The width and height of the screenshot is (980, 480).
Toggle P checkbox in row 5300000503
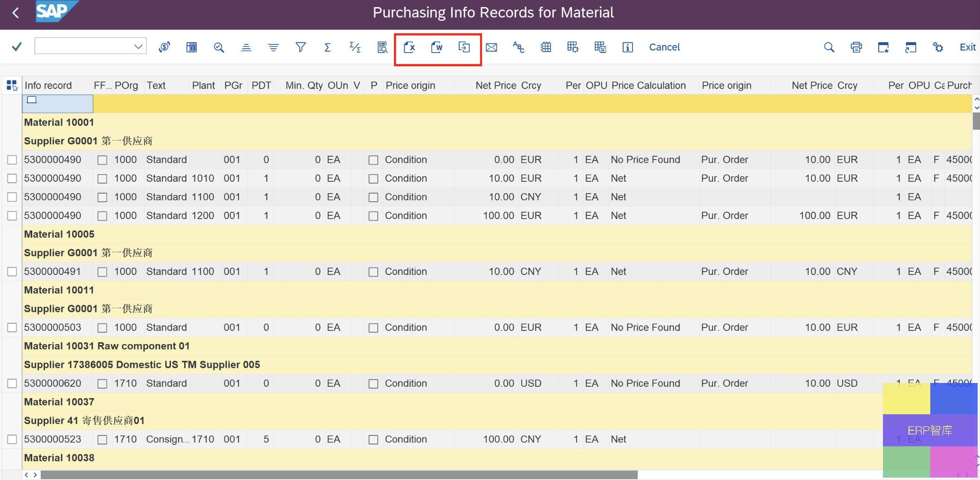374,328
